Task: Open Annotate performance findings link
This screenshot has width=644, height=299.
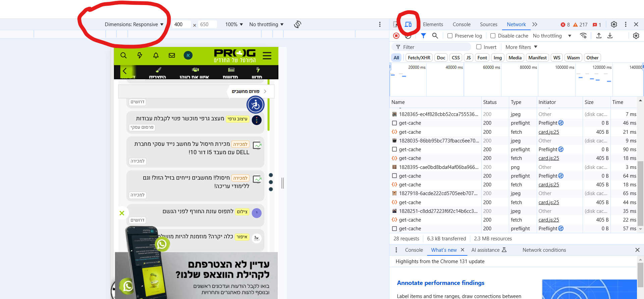Action: (440, 283)
